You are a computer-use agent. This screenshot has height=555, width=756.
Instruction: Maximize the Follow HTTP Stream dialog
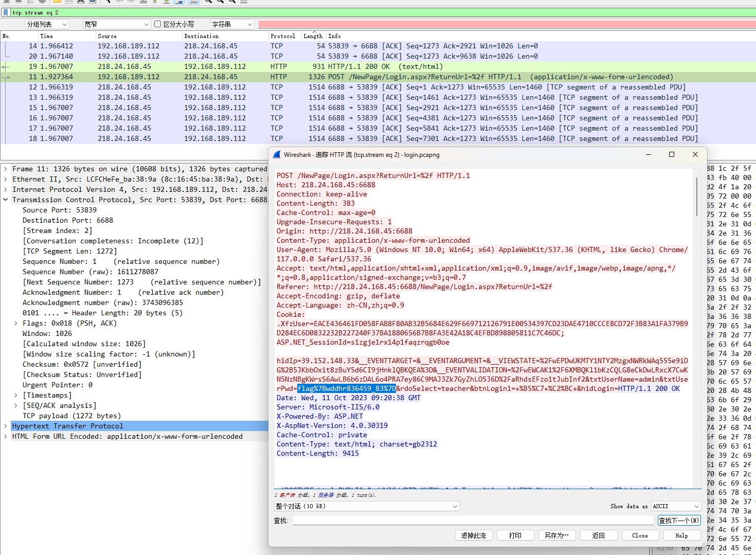(671, 154)
